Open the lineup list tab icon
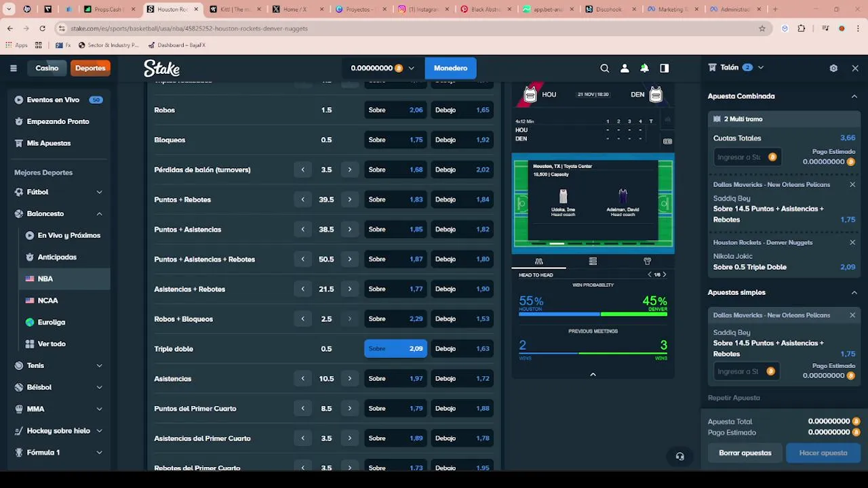Viewport: 868px width, 488px height. [x=593, y=261]
